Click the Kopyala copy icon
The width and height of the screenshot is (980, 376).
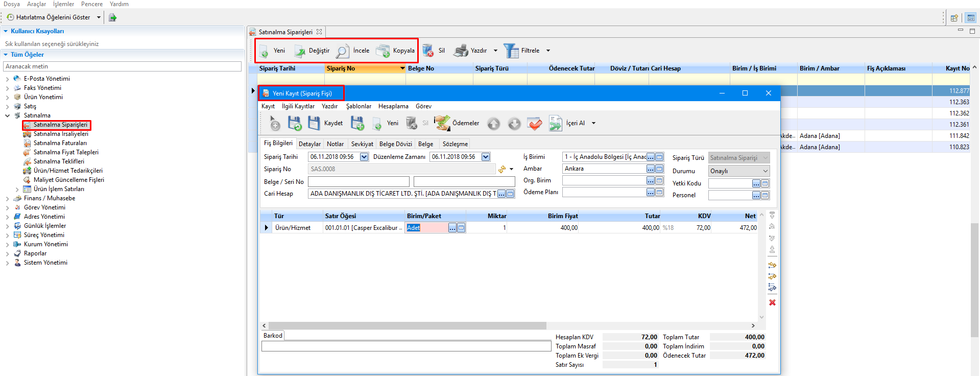point(383,51)
